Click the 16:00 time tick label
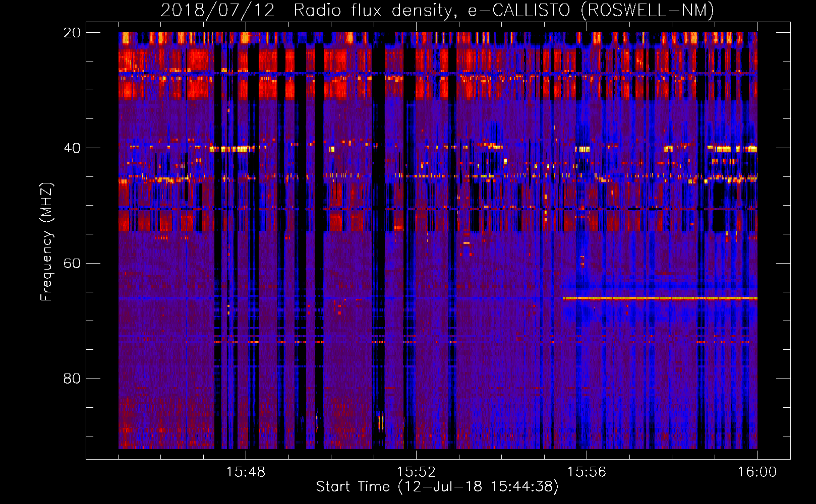This screenshot has width=816, height=504. pos(757,472)
